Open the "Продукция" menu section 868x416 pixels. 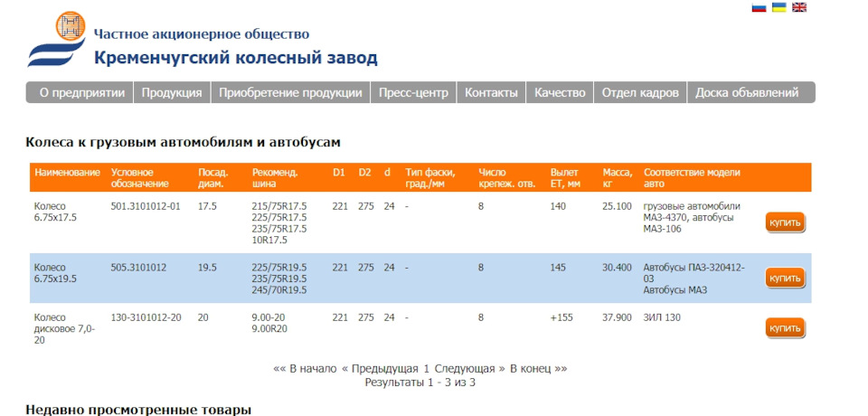click(x=172, y=92)
